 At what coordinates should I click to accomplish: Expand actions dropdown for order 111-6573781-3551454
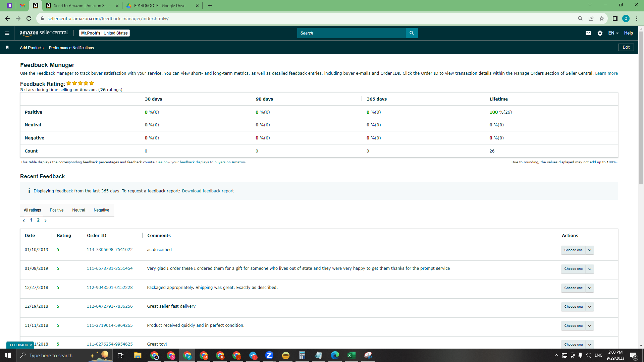590,269
